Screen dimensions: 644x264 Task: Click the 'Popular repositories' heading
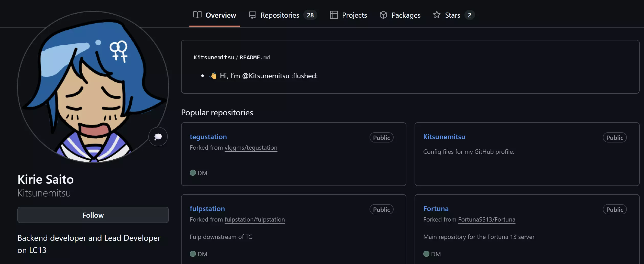point(217,113)
